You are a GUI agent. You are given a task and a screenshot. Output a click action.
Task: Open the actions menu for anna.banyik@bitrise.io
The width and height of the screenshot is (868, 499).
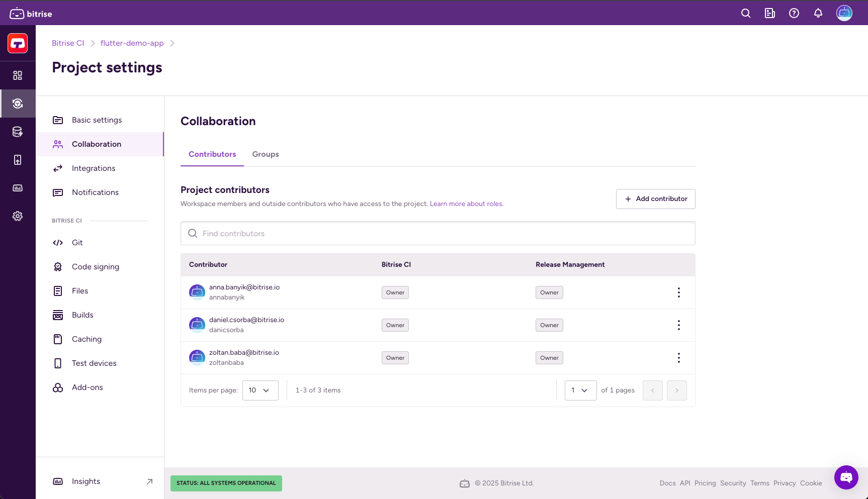pos(678,292)
